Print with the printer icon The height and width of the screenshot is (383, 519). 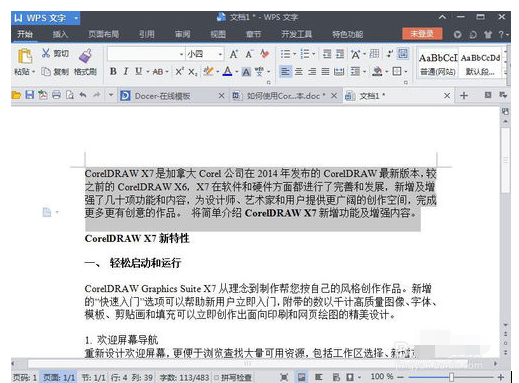pos(56,95)
